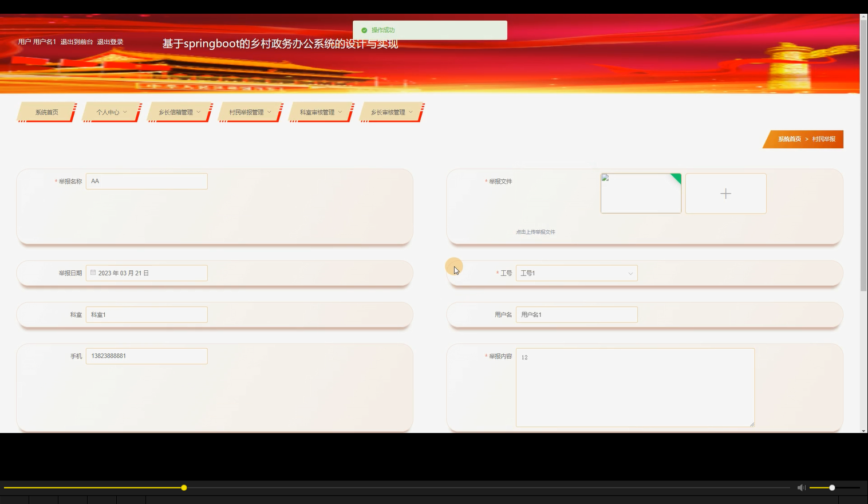Click the system title heading text
Viewport: 868px width, 504px height.
(x=280, y=44)
